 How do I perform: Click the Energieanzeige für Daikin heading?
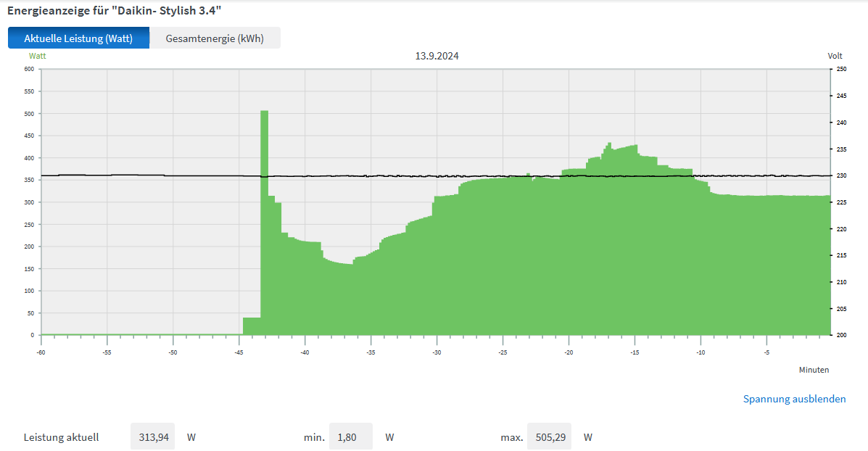[x=114, y=11]
